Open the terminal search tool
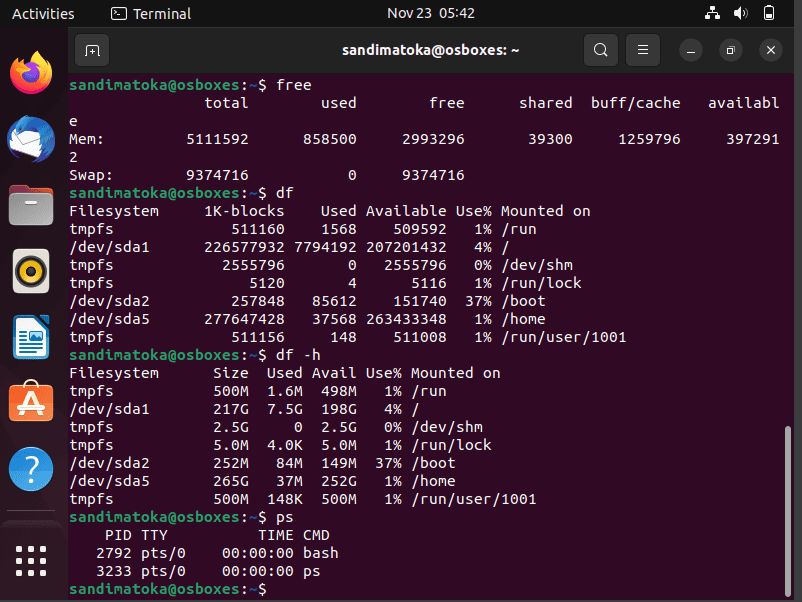The image size is (802, 602). click(x=600, y=50)
